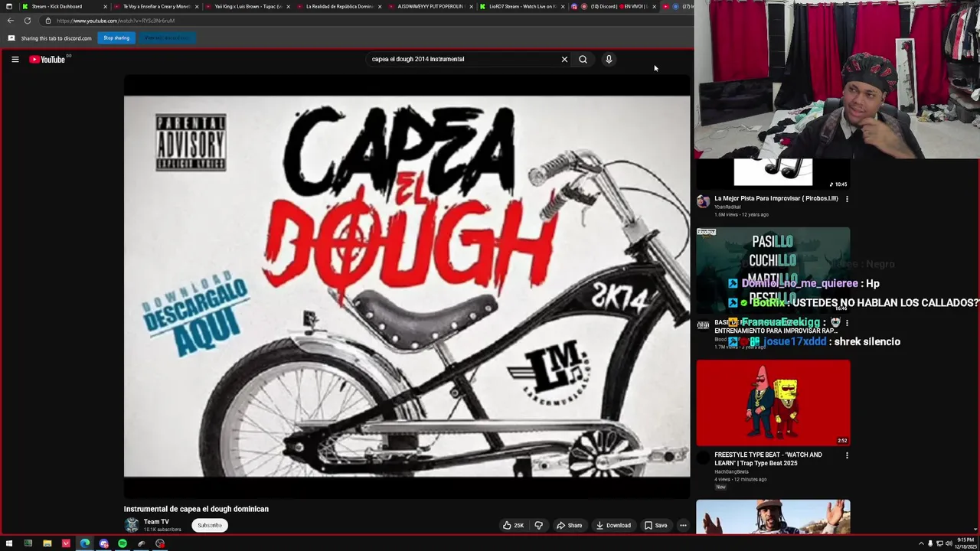Focus the browser address bar URL

[x=115, y=21]
